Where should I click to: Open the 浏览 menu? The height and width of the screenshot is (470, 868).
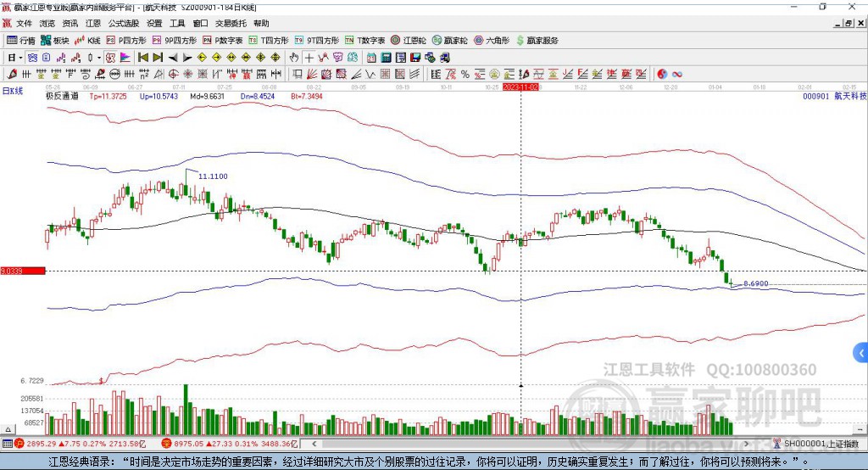[47, 23]
